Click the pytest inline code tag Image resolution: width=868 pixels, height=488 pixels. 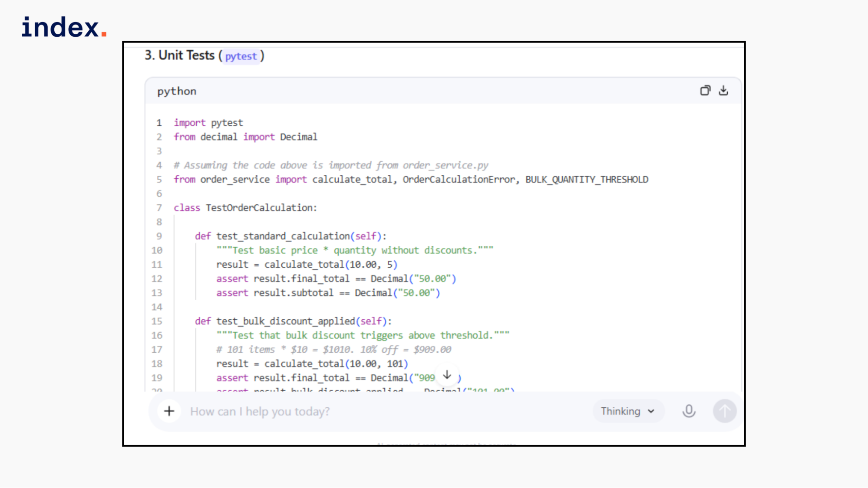(x=241, y=56)
